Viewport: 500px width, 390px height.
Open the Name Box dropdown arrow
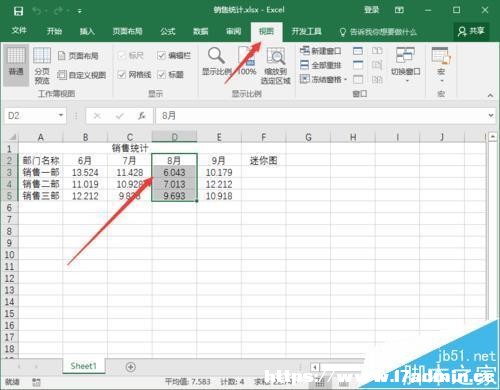(x=61, y=115)
